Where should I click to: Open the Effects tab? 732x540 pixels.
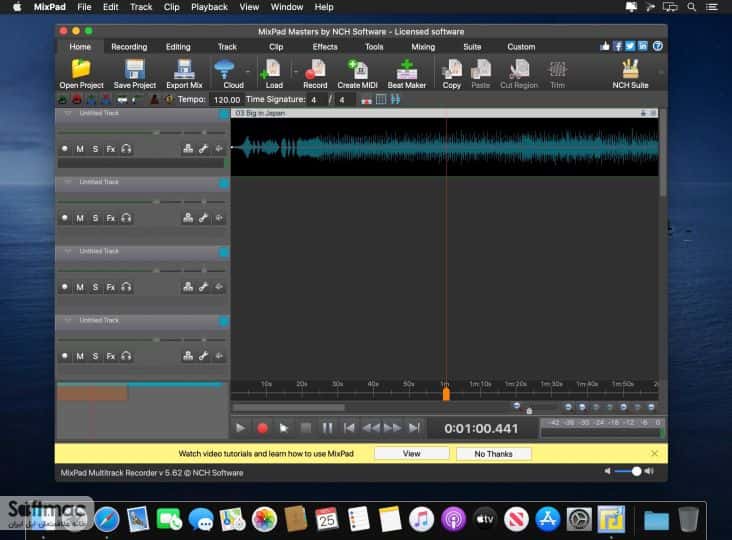(325, 47)
